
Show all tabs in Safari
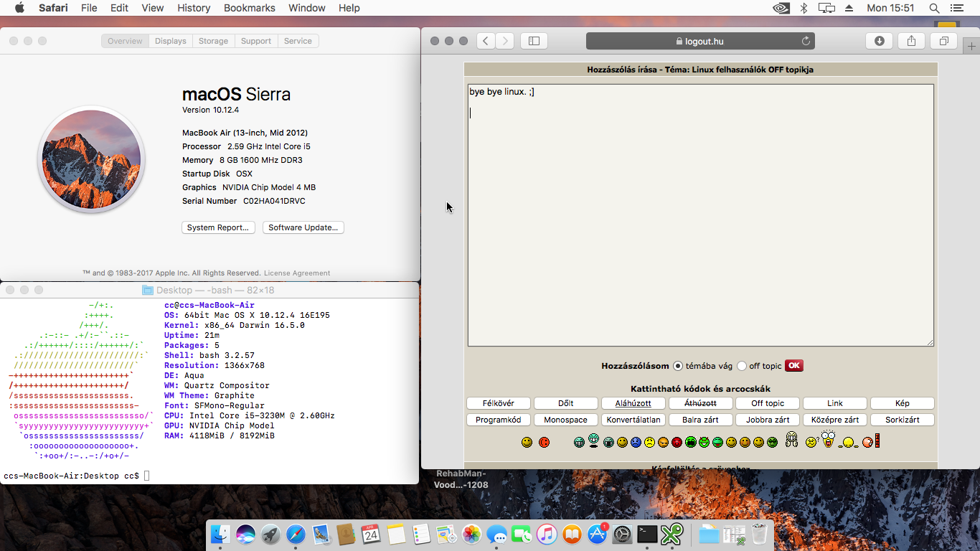tap(943, 41)
